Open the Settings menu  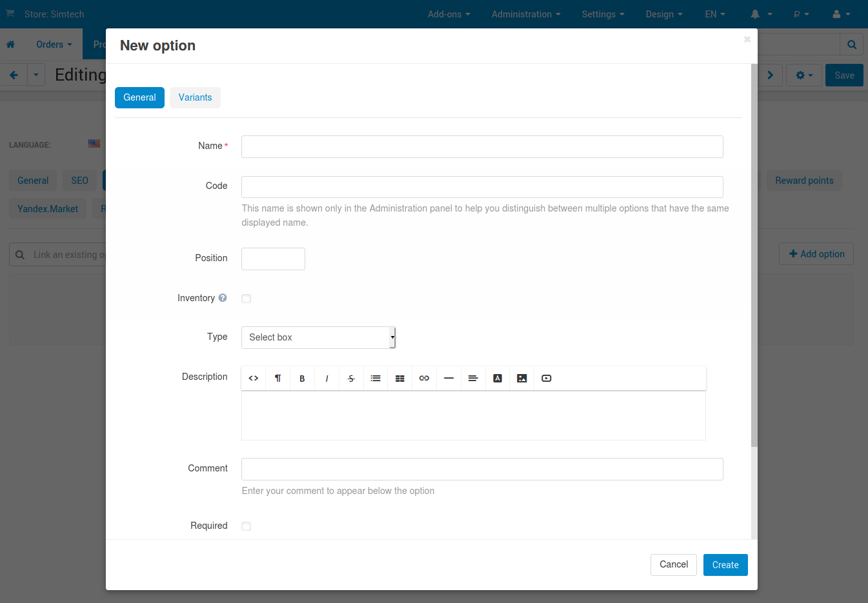[x=603, y=14]
